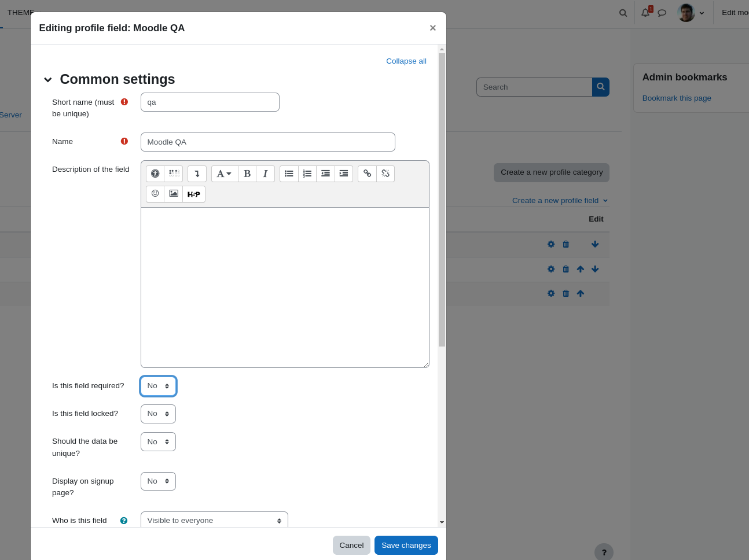Toggle bold formatting in description editor
The image size is (749, 560).
coord(247,174)
